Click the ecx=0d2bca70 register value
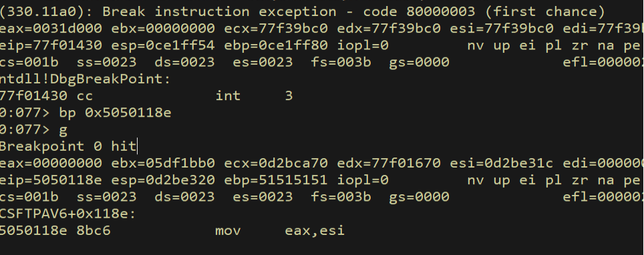 (276, 164)
